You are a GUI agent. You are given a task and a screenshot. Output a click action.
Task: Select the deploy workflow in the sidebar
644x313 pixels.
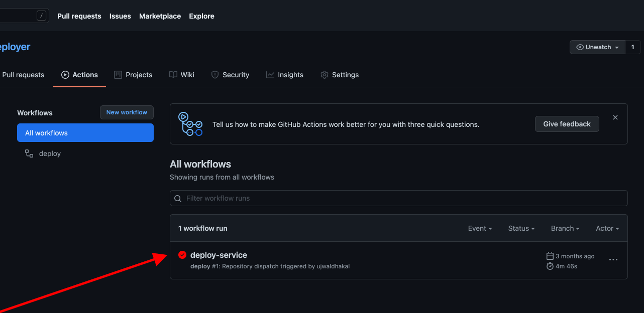tap(85, 153)
